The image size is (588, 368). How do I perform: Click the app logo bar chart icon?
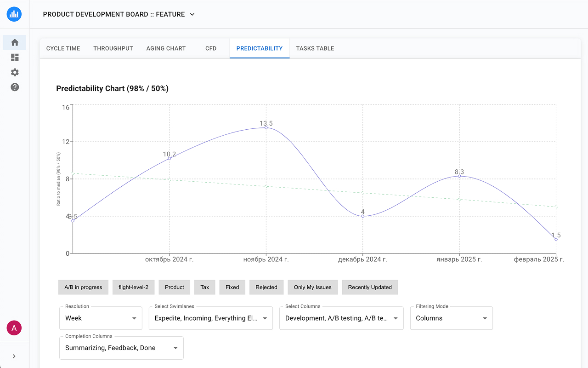[x=14, y=14]
